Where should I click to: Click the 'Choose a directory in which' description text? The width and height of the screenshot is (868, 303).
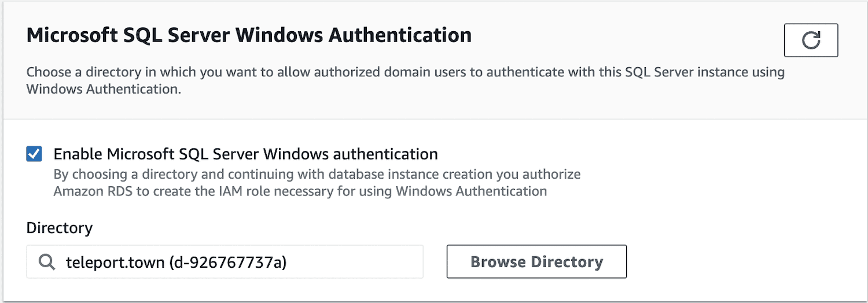pos(406,81)
